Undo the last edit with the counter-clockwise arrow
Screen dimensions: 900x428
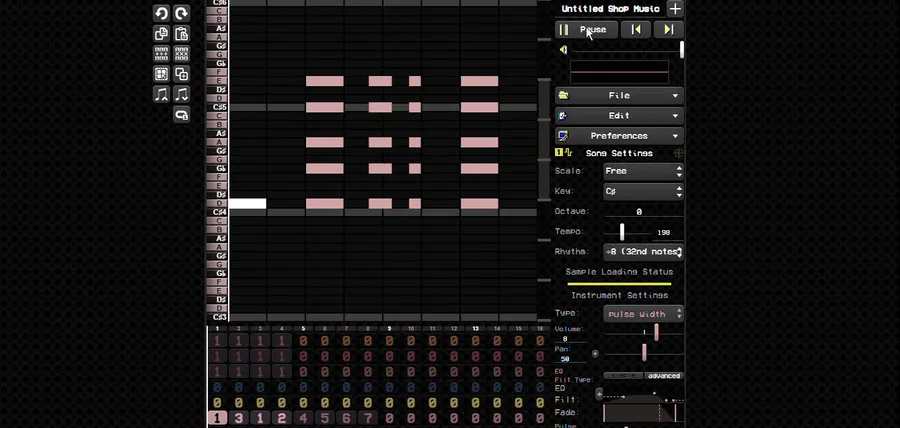161,13
